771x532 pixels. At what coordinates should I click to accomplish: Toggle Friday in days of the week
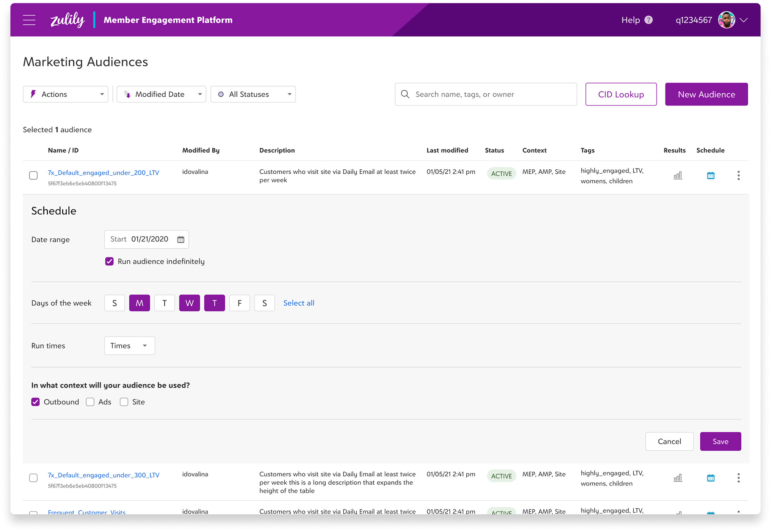click(x=239, y=303)
